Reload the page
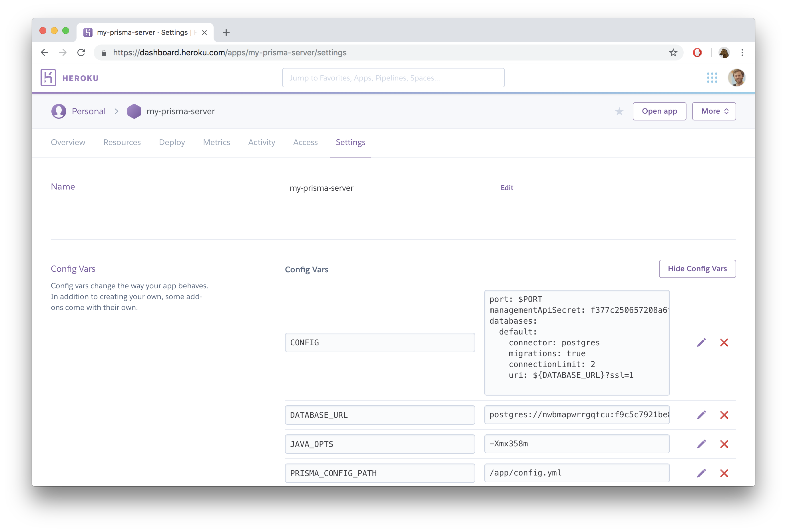This screenshot has width=787, height=532. [81, 53]
